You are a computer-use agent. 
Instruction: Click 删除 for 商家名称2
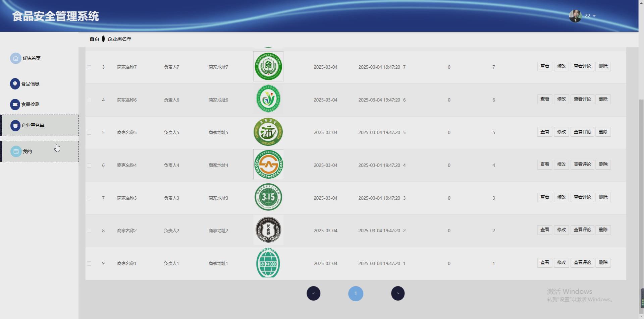(603, 230)
